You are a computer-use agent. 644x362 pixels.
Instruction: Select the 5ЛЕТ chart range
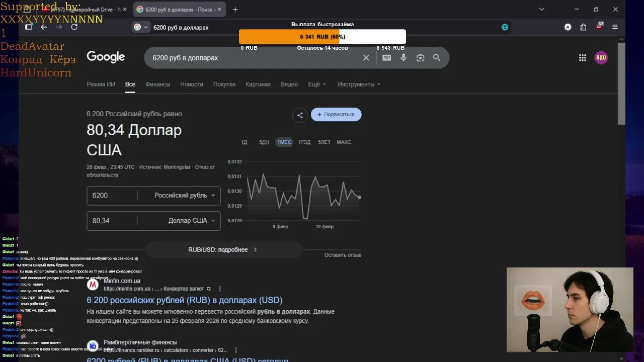pos(325,142)
